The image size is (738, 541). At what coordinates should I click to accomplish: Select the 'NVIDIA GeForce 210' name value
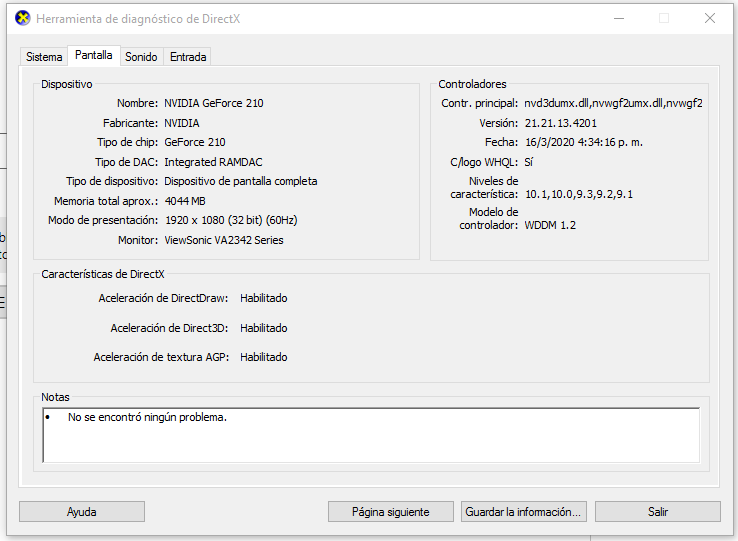tap(214, 103)
